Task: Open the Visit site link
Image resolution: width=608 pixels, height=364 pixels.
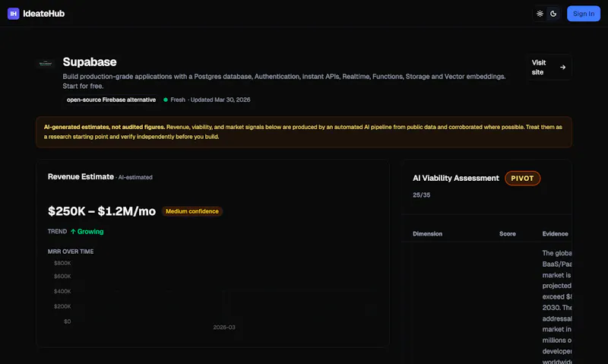Action: (549, 68)
